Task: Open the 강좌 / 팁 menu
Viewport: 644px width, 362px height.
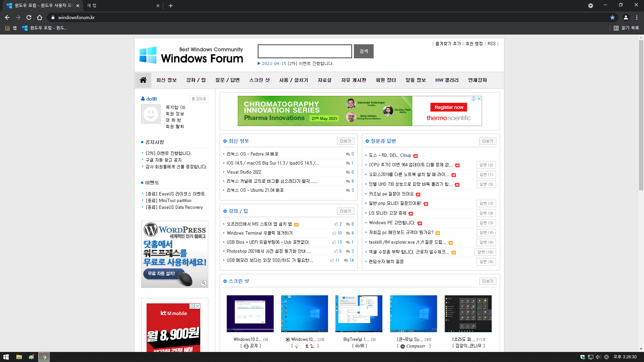Action: point(196,80)
